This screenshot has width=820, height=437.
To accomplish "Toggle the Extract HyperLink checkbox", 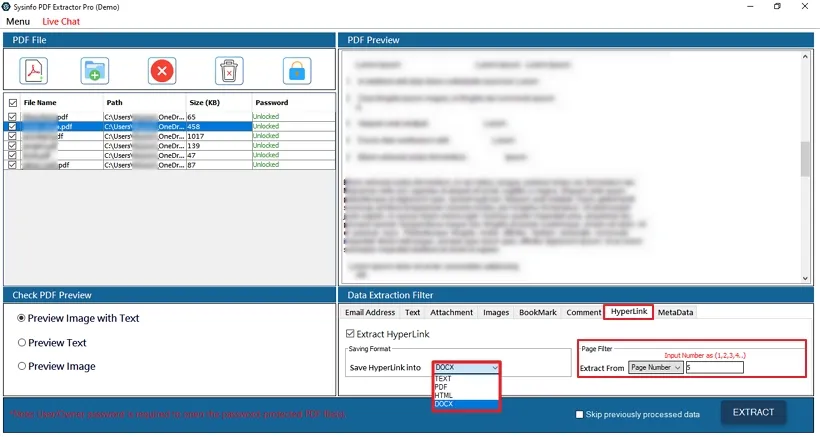I will point(350,334).
